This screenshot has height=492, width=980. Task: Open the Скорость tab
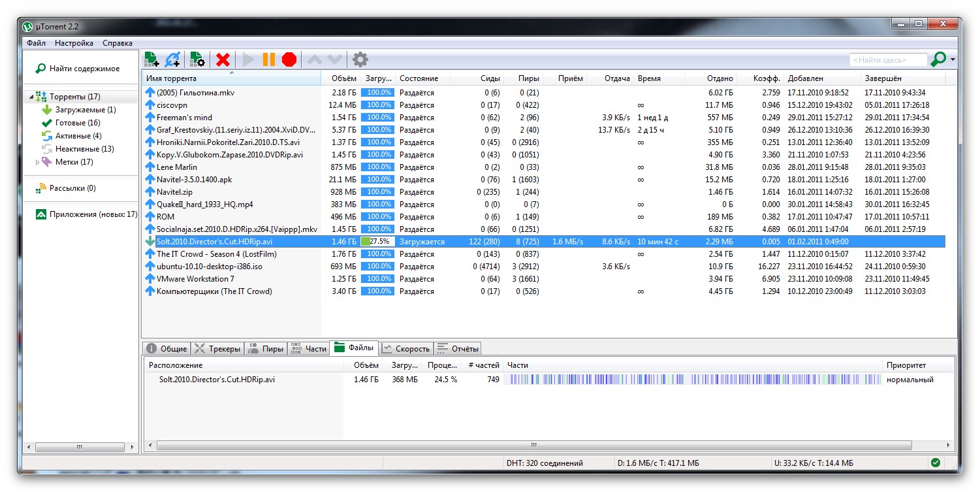click(405, 349)
